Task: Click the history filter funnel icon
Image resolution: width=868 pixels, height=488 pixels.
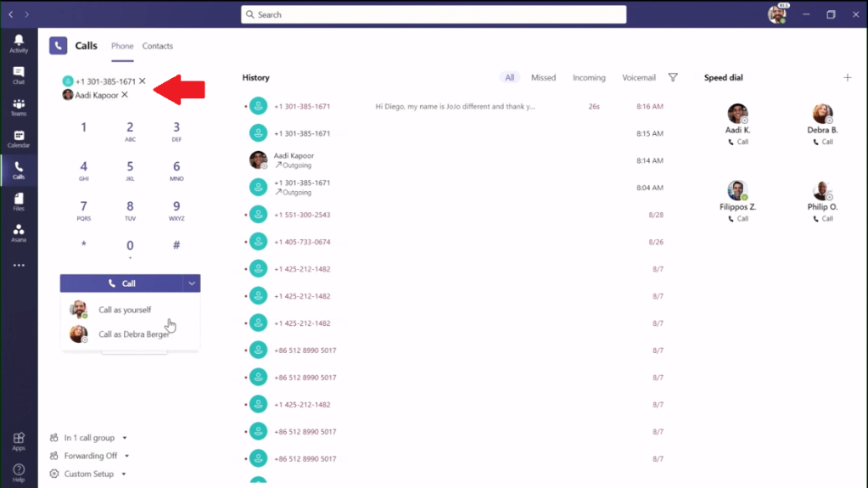Action: [x=673, y=78]
